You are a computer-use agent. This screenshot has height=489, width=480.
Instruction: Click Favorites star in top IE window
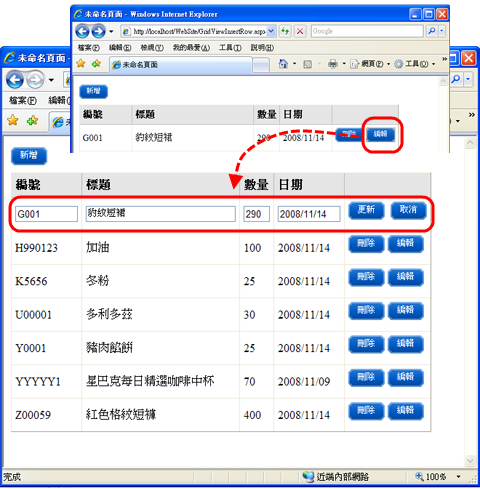point(81,63)
